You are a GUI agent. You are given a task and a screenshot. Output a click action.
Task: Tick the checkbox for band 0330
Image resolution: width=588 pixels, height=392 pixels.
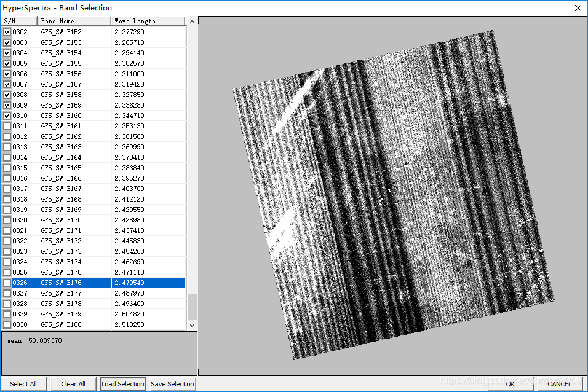pyautogui.click(x=7, y=324)
